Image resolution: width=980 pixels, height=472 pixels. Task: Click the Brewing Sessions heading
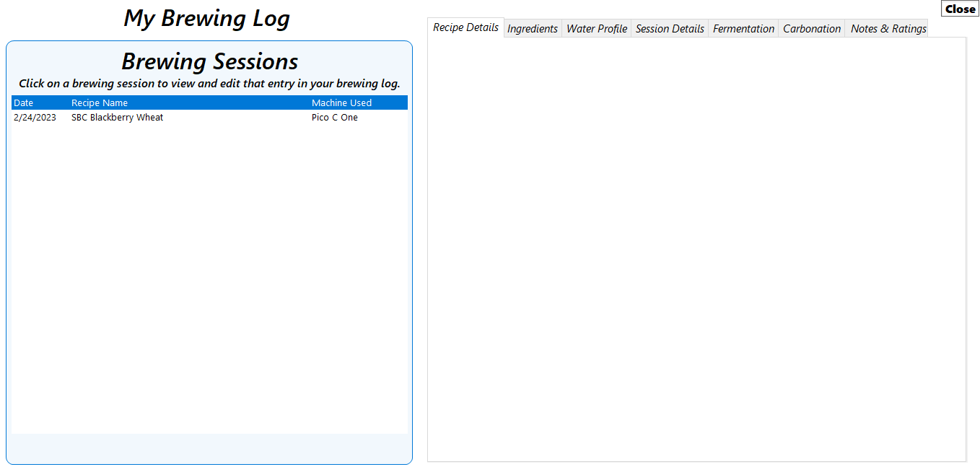(209, 61)
